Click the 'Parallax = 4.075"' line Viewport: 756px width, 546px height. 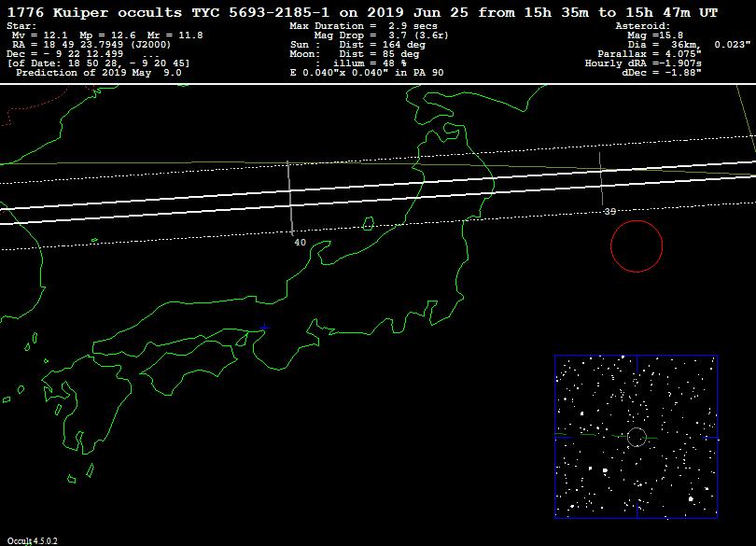pyautogui.click(x=650, y=54)
